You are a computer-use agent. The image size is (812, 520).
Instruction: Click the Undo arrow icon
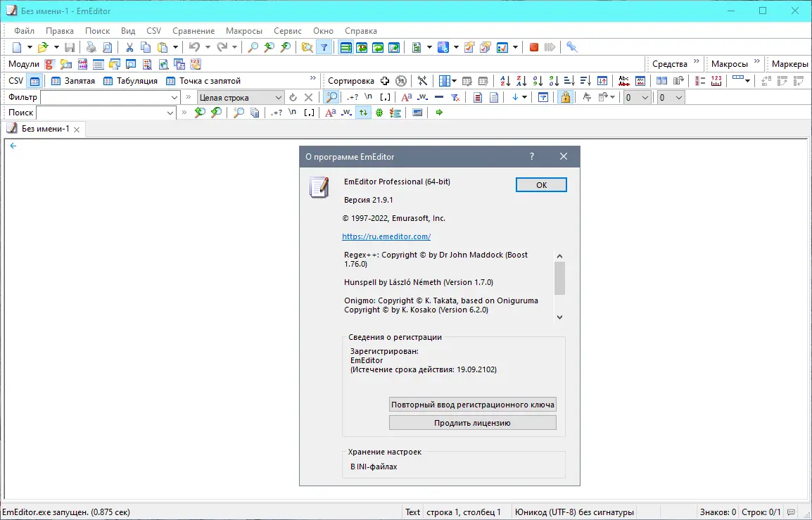click(194, 47)
